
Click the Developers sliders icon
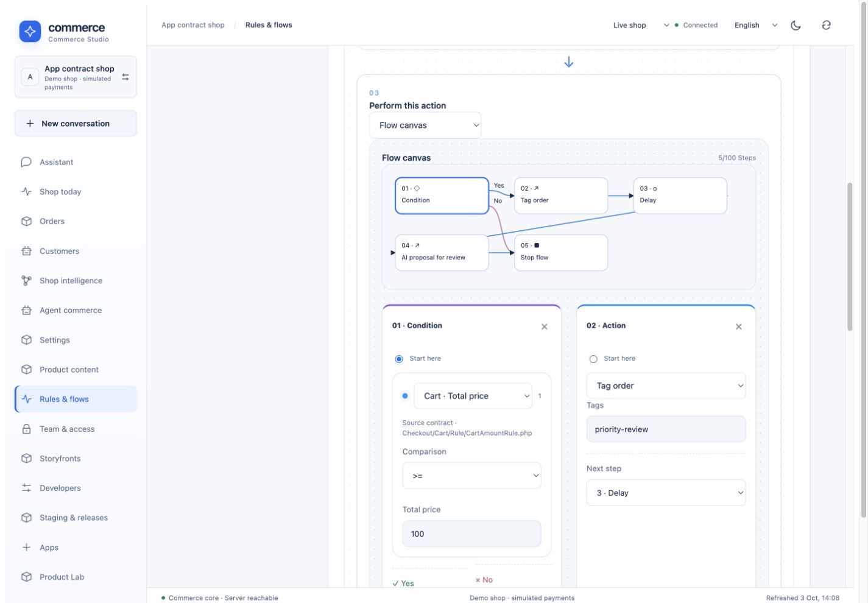26,488
